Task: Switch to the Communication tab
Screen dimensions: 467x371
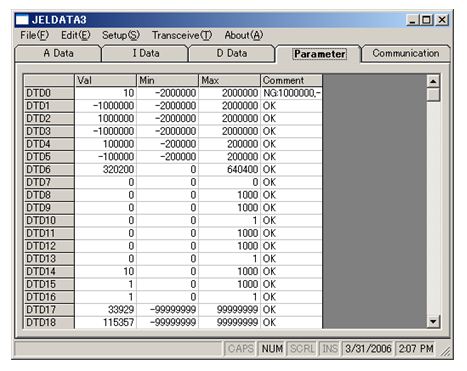Action: (406, 53)
